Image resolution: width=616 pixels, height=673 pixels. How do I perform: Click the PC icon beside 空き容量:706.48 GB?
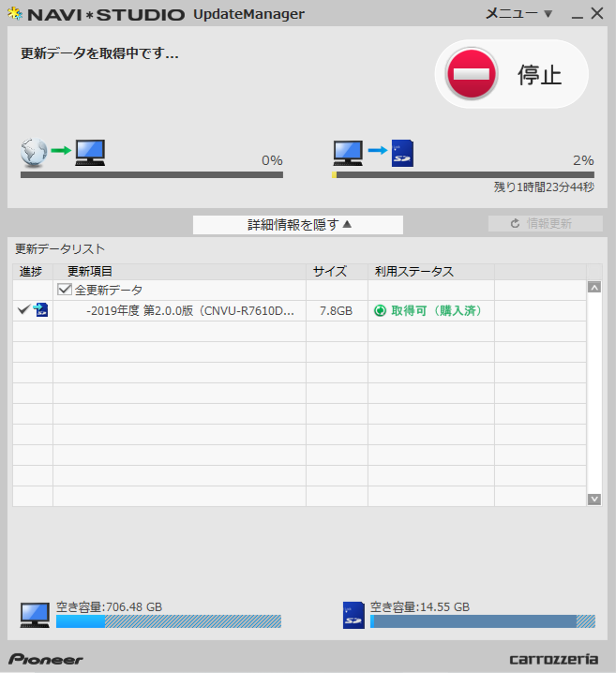(x=35, y=615)
